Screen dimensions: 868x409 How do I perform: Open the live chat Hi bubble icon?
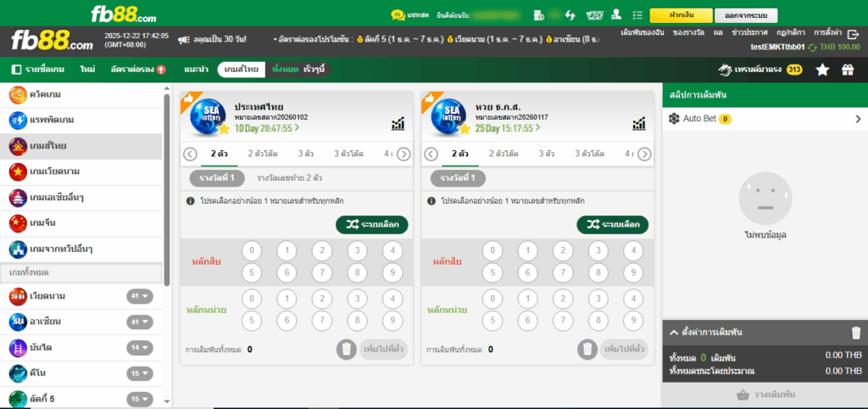398,15
